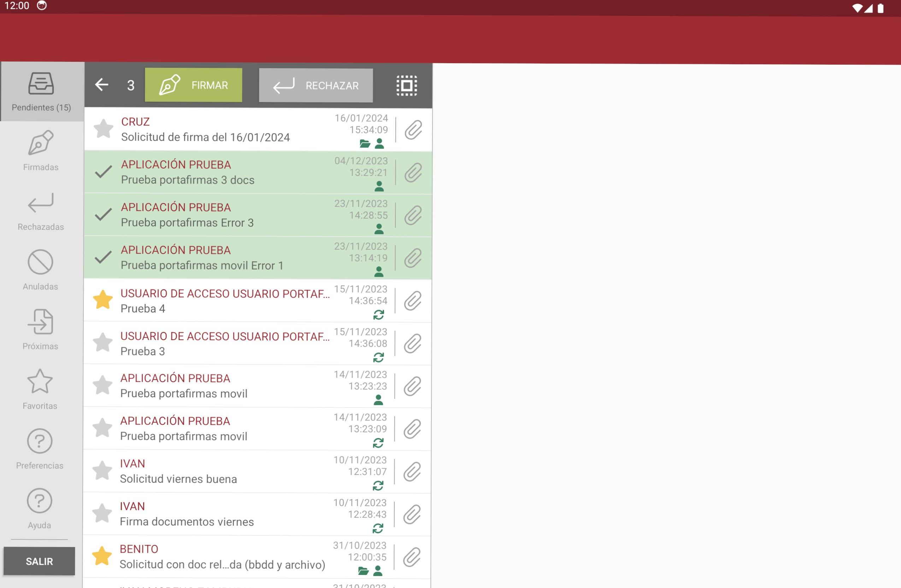Star the Solicitud viernes buena request
901x588 pixels.
[x=102, y=471]
